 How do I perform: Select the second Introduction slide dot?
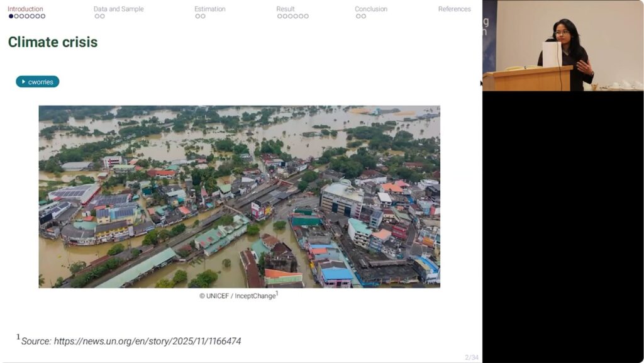tap(16, 16)
